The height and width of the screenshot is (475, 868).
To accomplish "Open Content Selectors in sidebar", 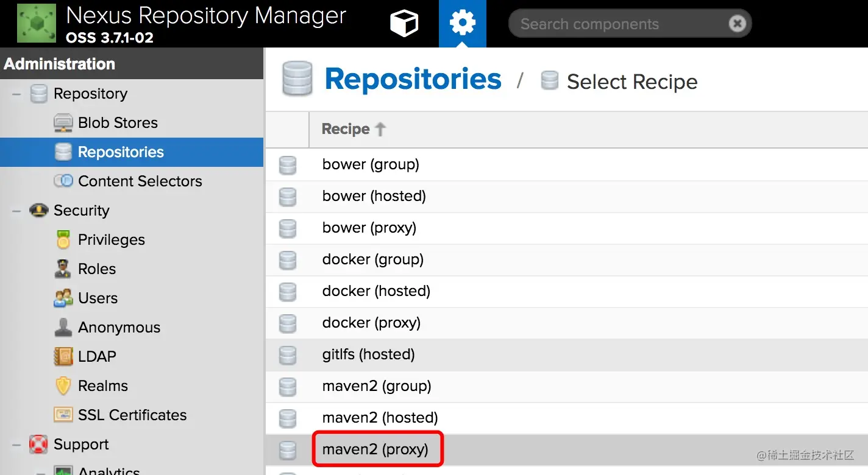I will coord(140,181).
